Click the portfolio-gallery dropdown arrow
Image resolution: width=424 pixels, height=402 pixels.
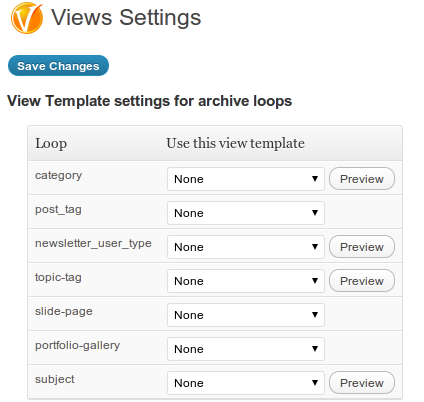click(x=315, y=349)
